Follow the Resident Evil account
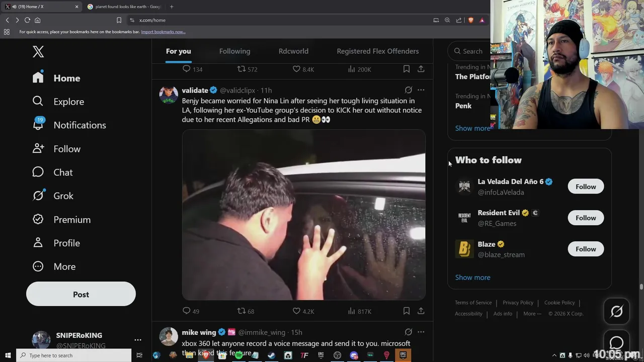This screenshot has height=362, width=644. point(586,218)
